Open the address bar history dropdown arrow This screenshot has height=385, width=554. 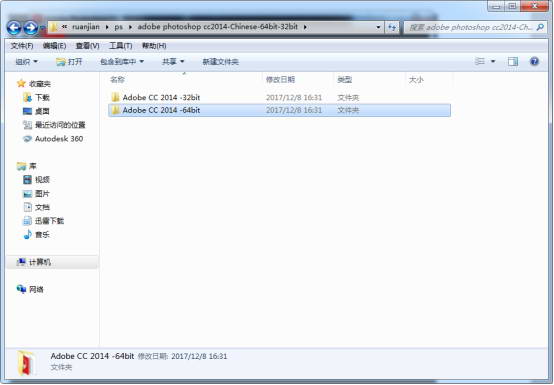(x=378, y=27)
